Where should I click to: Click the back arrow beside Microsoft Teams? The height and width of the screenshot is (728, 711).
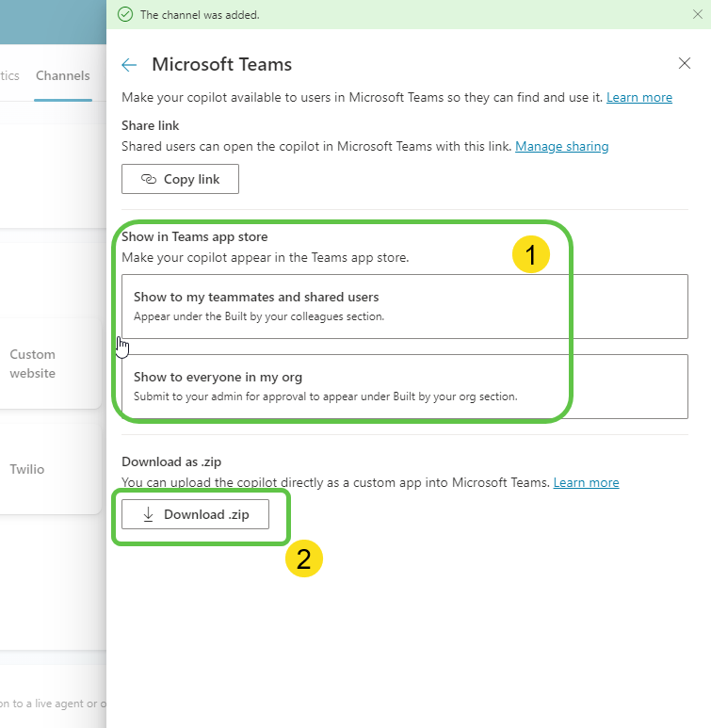coord(129,64)
